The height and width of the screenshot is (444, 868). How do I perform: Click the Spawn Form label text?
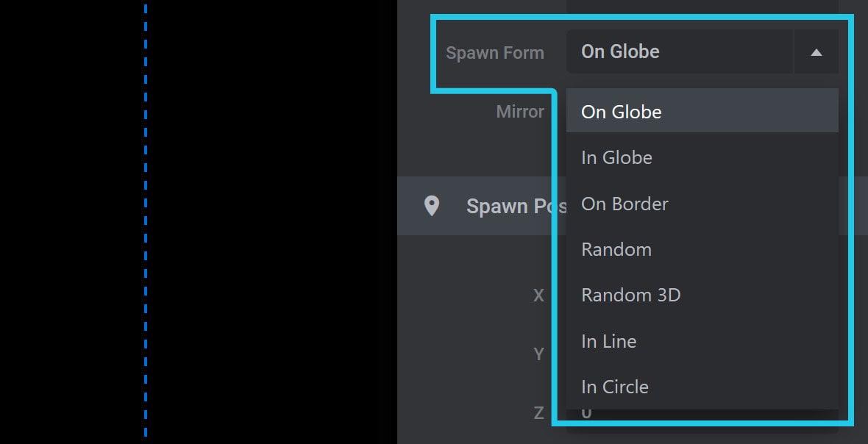pos(495,53)
